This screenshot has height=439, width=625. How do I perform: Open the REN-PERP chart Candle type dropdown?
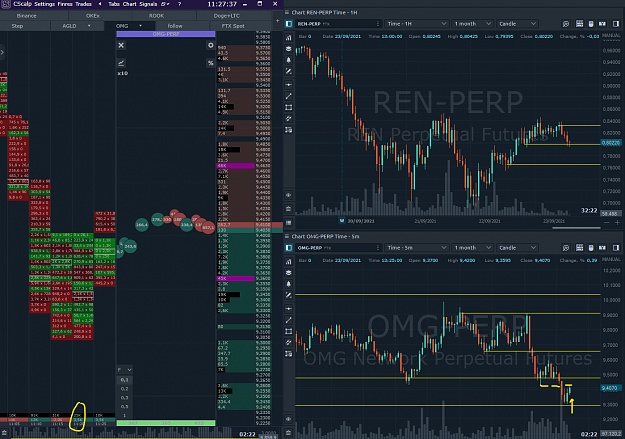(517, 24)
